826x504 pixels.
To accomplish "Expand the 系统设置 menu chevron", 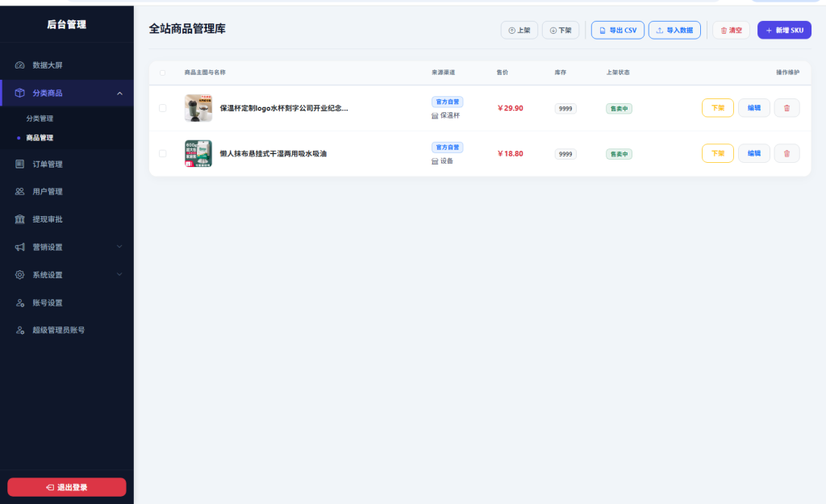I will [x=119, y=274].
